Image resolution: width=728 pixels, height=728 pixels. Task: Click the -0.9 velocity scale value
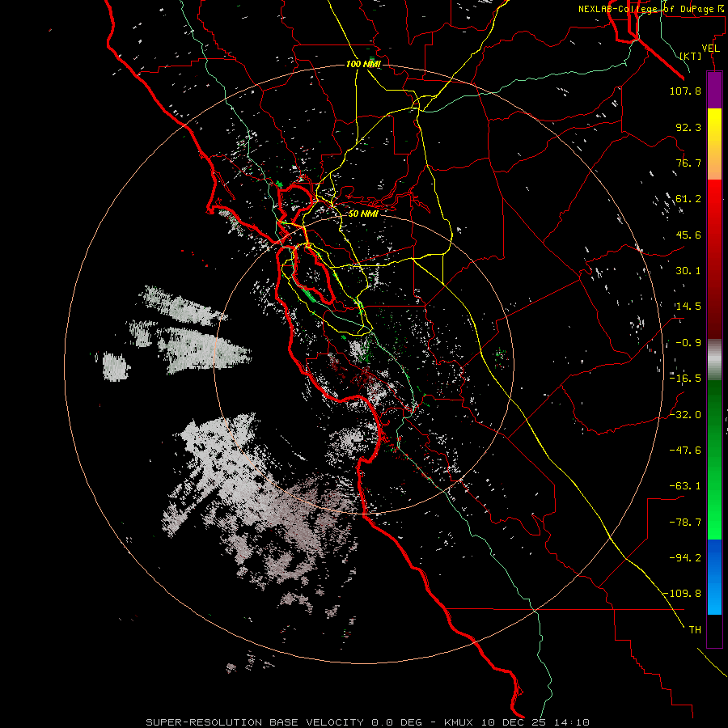(688, 343)
